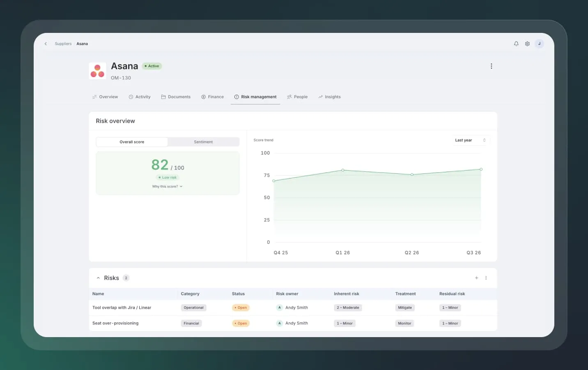
Task: Click the Status column header
Action: (x=238, y=294)
